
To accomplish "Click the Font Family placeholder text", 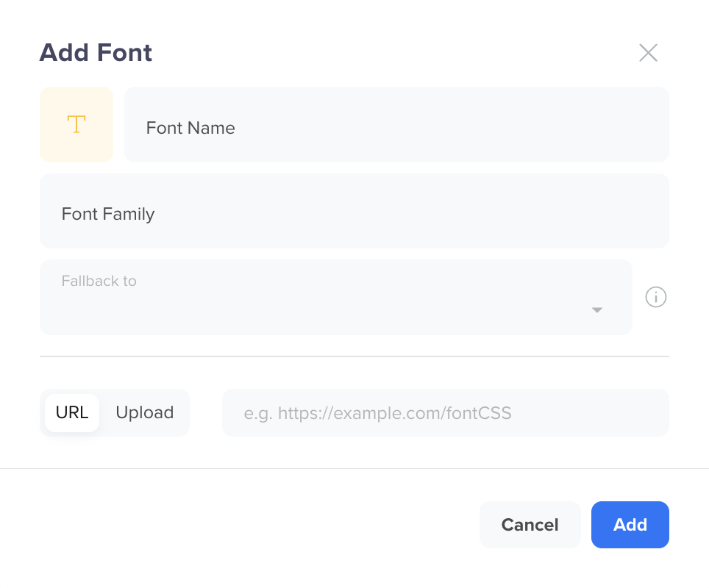I will point(108,214).
